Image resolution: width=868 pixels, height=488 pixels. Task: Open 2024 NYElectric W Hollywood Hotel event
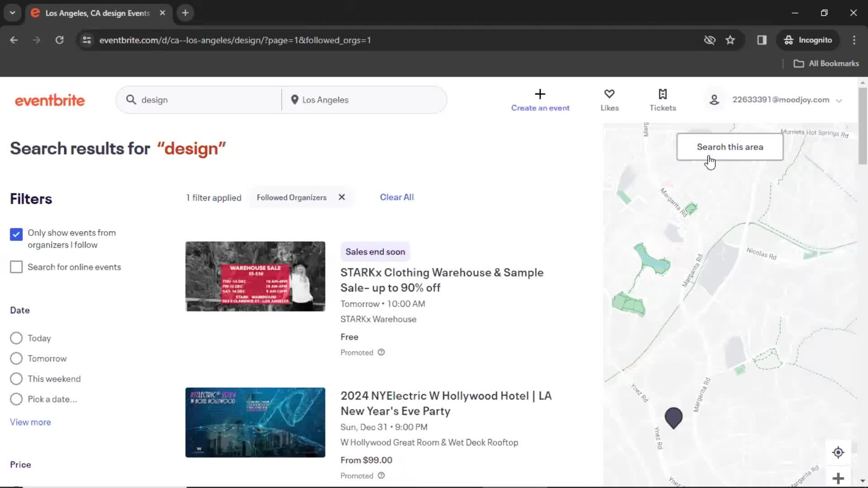point(446,403)
